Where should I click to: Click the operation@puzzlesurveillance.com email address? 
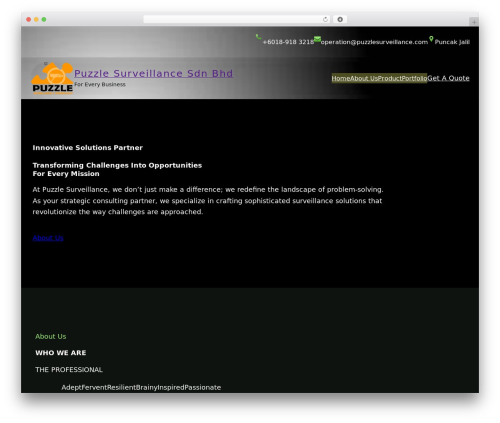pyautogui.click(x=374, y=42)
